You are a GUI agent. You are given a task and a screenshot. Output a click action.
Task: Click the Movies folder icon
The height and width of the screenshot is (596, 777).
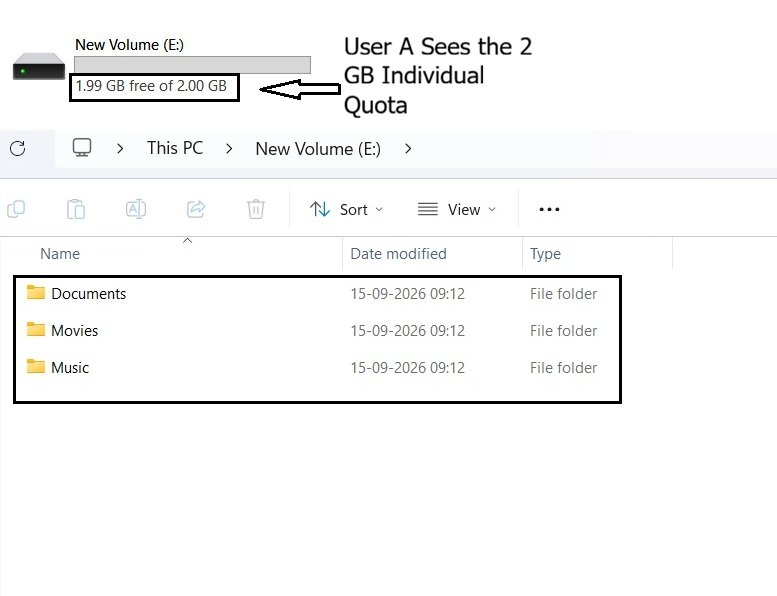36,329
